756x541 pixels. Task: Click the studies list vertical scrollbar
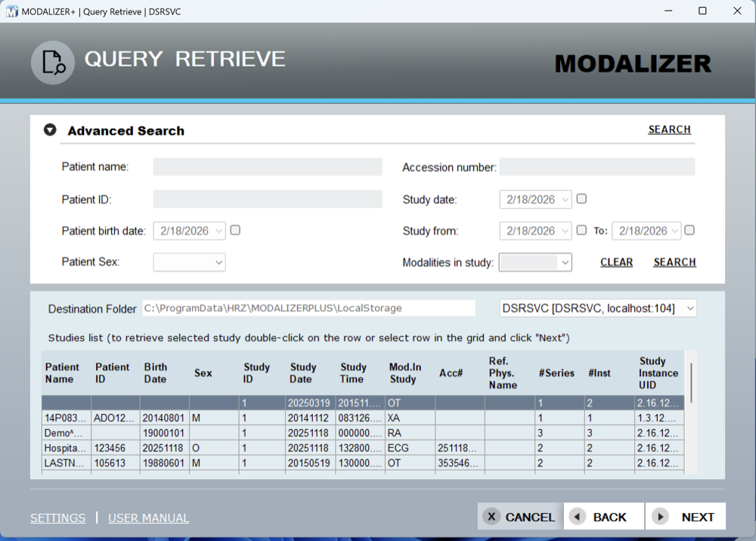tap(692, 384)
